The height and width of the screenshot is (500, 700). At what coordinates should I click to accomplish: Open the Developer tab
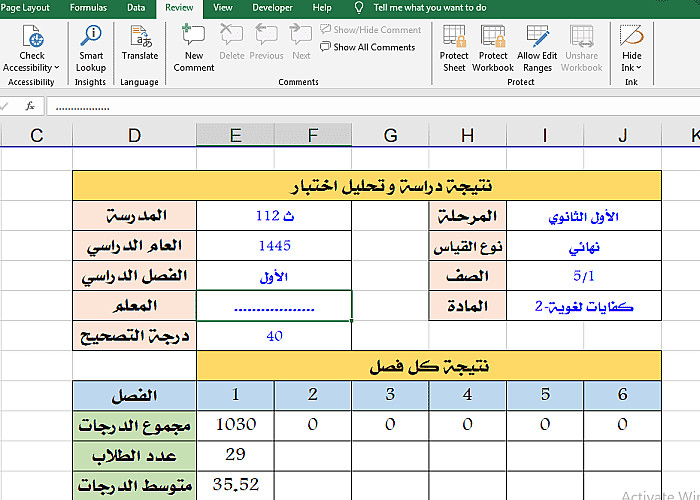[272, 8]
